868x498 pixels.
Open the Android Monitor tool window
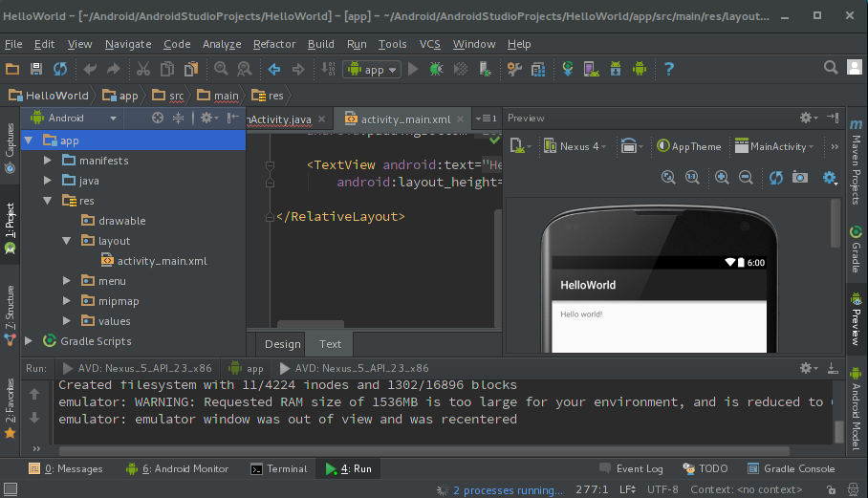[177, 468]
